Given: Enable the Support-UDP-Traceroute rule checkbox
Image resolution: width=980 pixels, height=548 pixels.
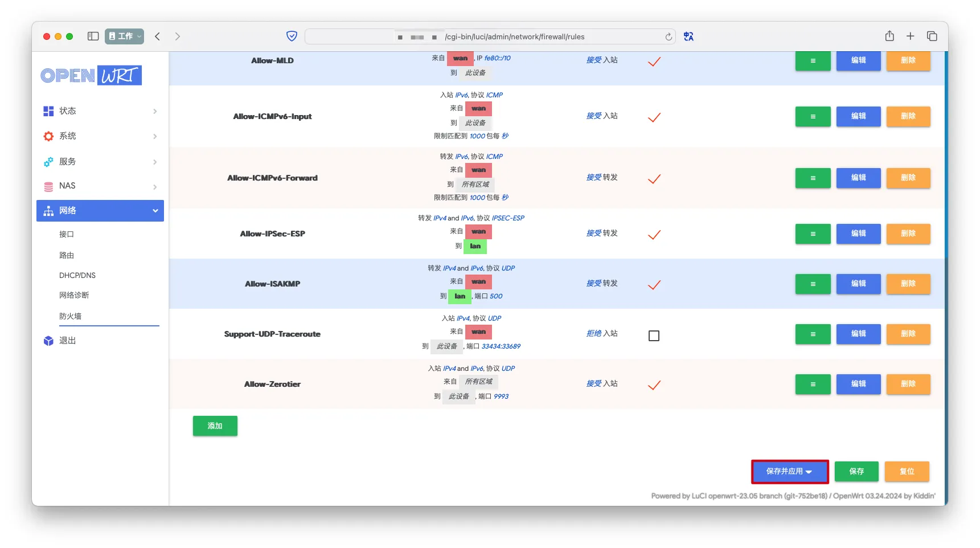Looking at the screenshot, I should tap(654, 336).
